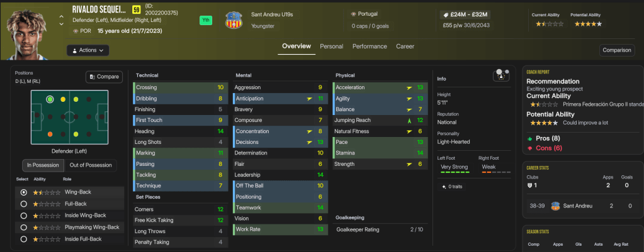Click the Comparison button

coord(616,50)
